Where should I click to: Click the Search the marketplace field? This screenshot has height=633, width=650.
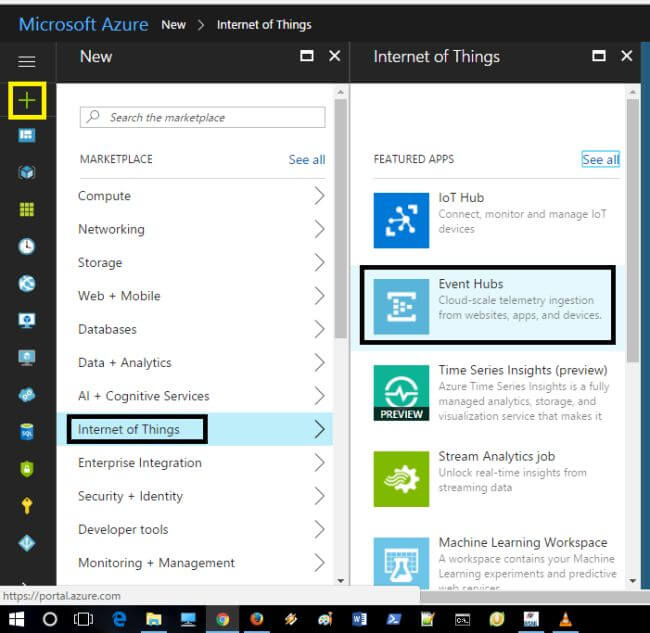point(203,117)
